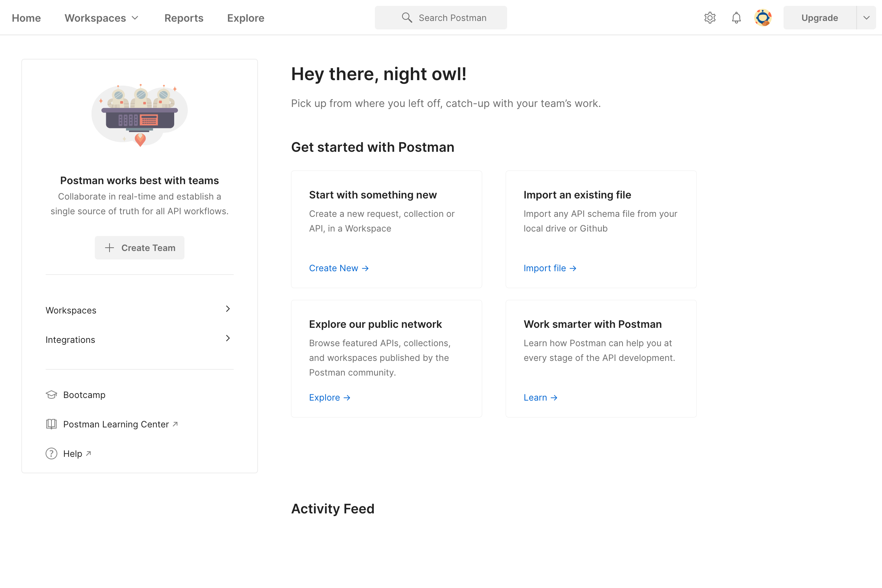Click the Help question mark icon
This screenshot has height=588, width=882.
pos(51,453)
